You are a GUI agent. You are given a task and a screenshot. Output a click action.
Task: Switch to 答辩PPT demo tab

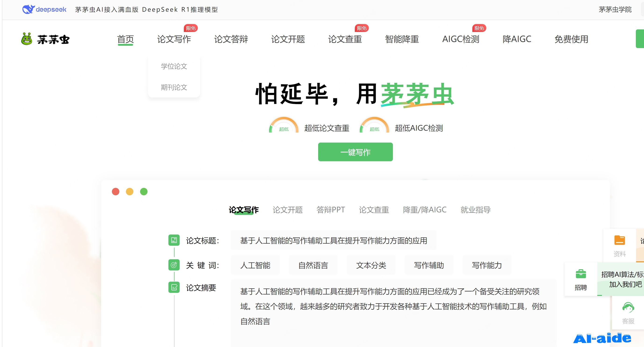(331, 210)
